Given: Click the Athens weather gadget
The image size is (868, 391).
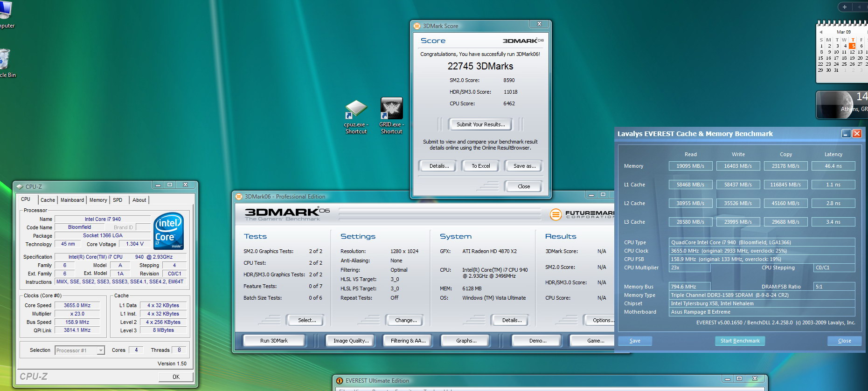Looking at the screenshot, I should coord(842,104).
